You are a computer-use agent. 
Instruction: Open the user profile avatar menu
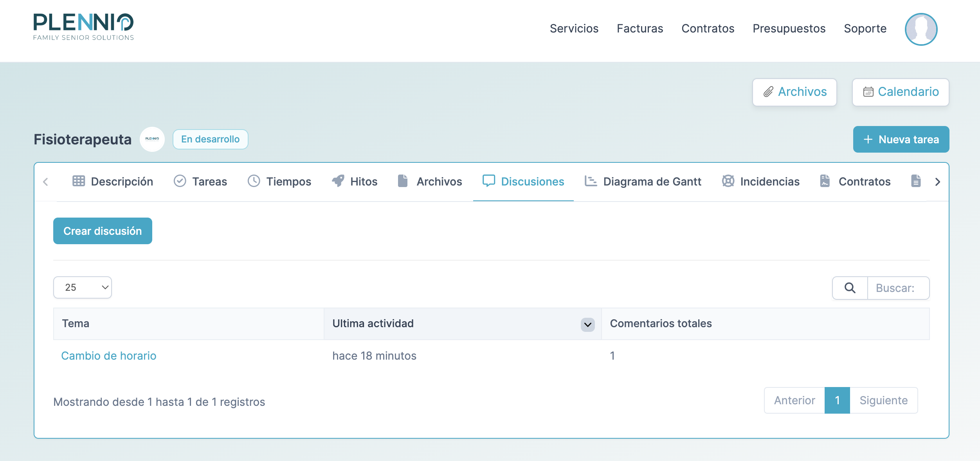(x=921, y=29)
